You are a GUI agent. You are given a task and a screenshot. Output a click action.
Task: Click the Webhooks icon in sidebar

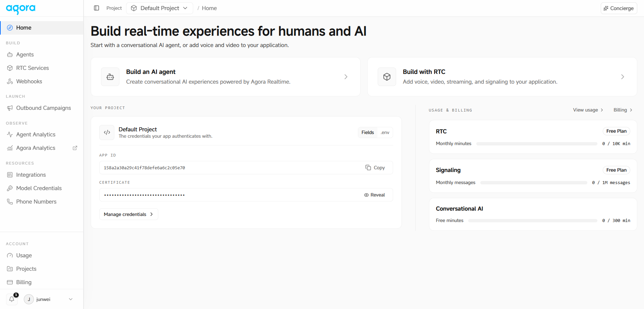[10, 82]
